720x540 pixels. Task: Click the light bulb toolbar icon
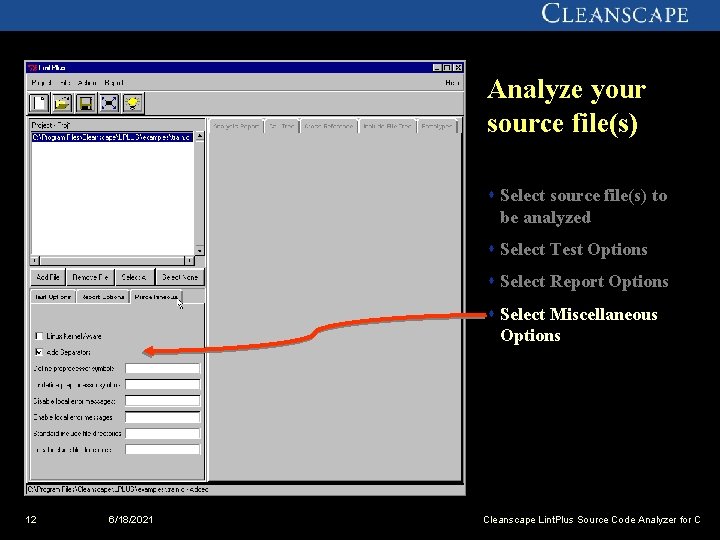[x=132, y=103]
